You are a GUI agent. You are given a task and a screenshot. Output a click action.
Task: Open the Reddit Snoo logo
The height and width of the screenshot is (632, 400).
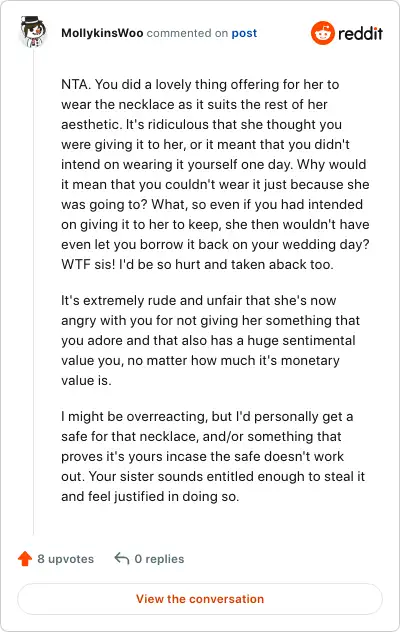pos(323,33)
